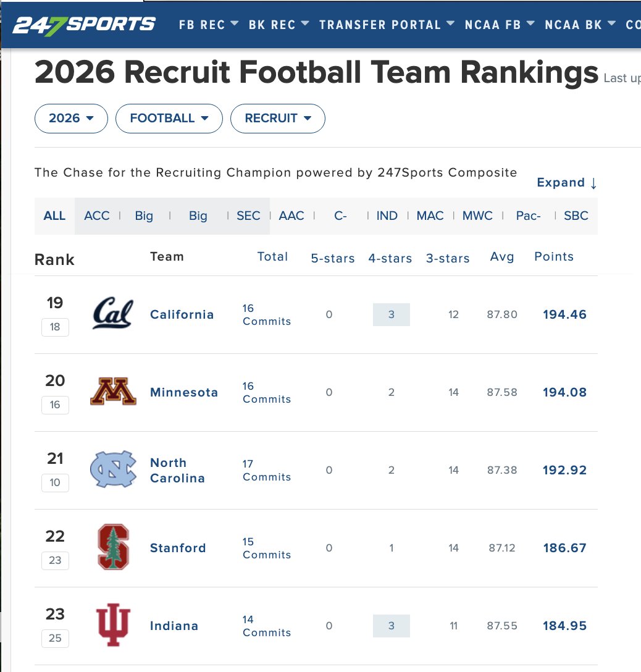Select the ACC conference tab
641x672 pixels.
tap(97, 216)
